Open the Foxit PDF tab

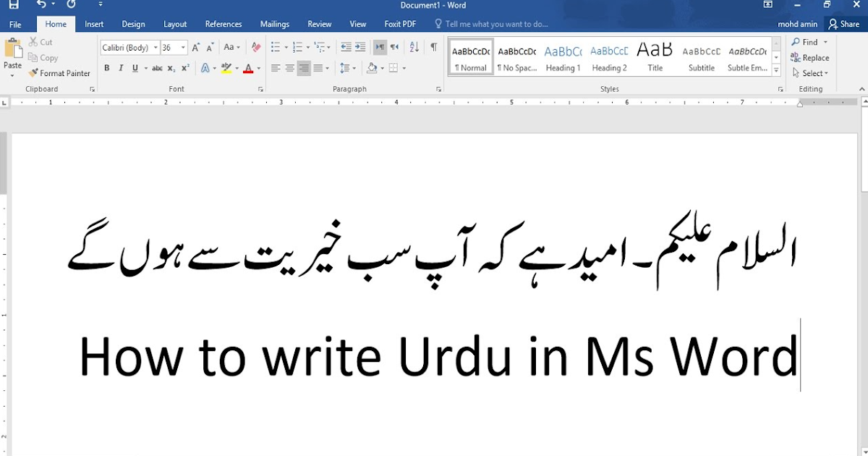point(400,23)
